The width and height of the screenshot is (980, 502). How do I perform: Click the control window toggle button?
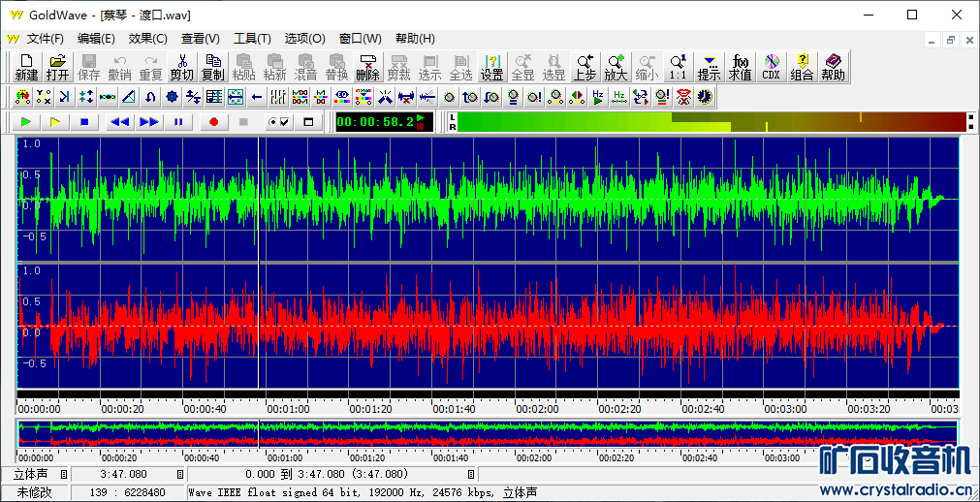point(308,122)
